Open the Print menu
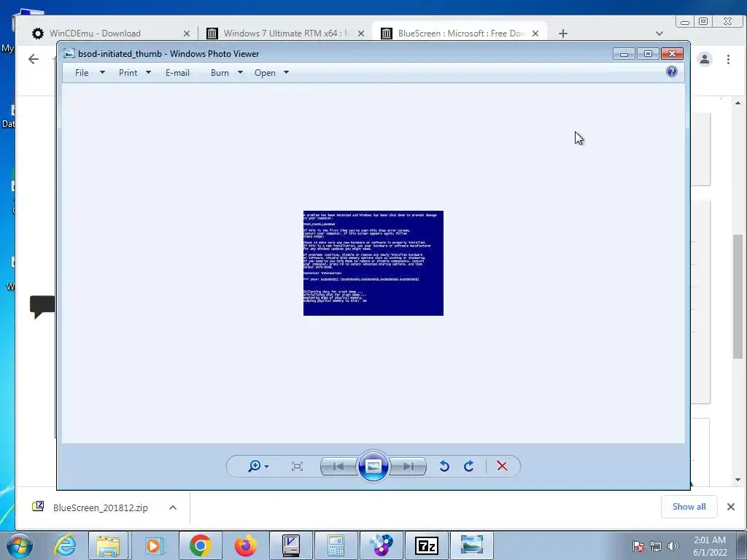This screenshot has width=747, height=560. pyautogui.click(x=128, y=73)
